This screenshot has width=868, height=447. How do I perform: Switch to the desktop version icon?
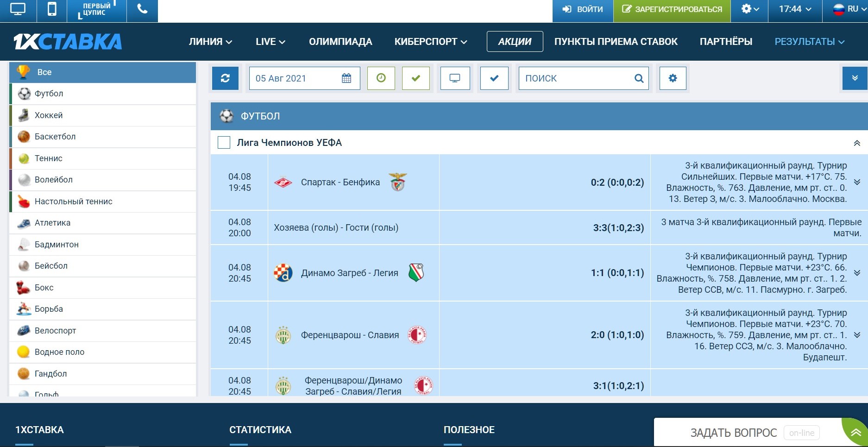(18, 9)
